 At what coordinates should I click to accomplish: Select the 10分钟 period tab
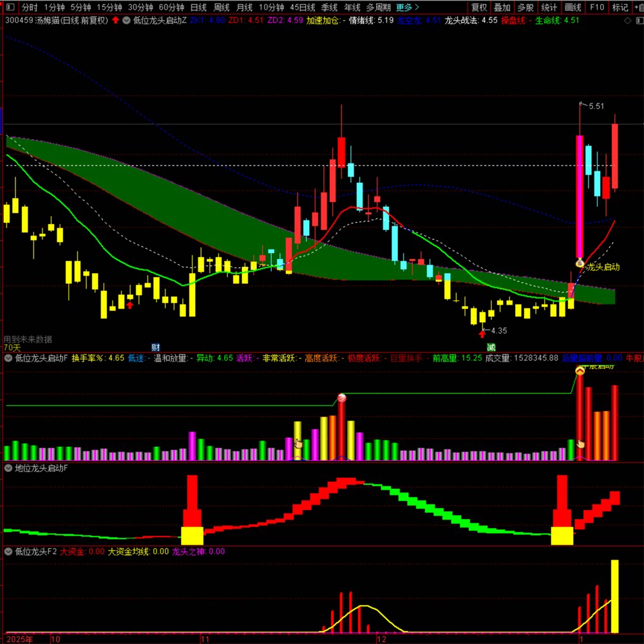[x=271, y=7]
